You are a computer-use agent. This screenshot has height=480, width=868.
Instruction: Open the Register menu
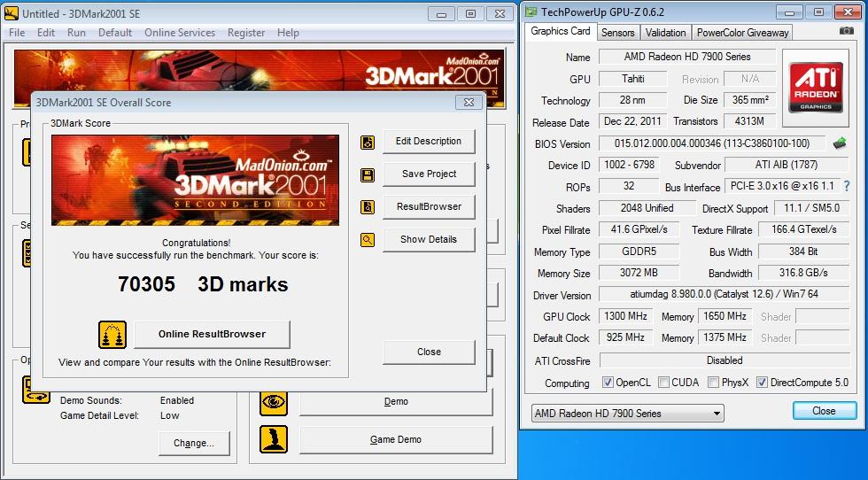(246, 33)
